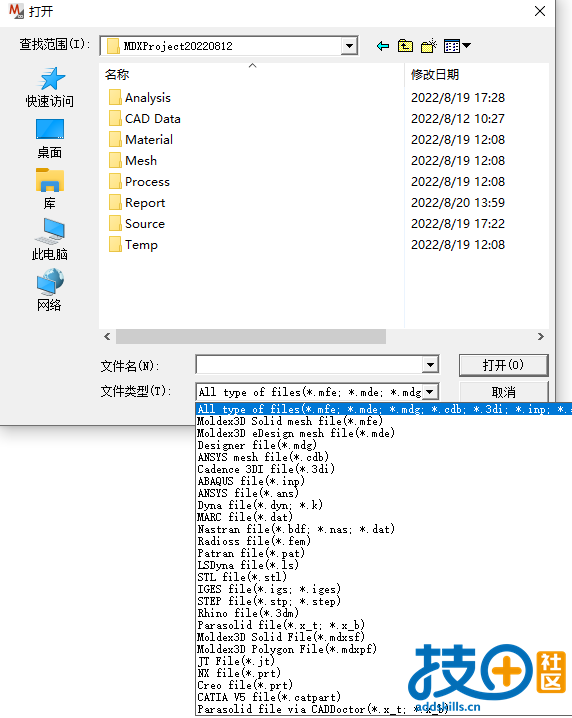Open the view menu icon
The image size is (572, 718).
coord(457,46)
